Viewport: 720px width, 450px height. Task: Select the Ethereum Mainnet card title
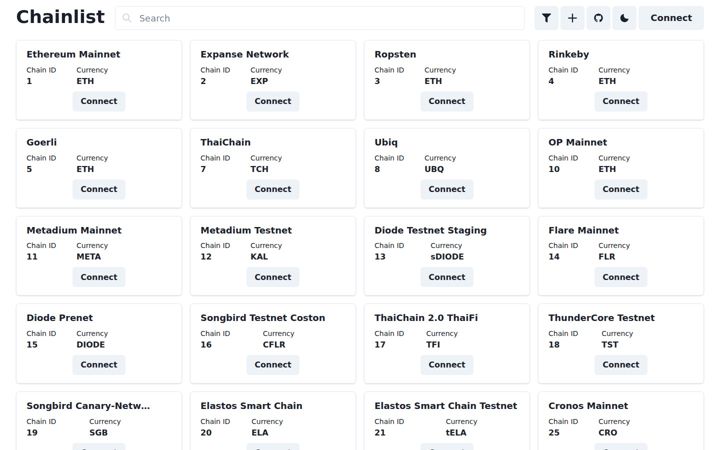coord(73,54)
